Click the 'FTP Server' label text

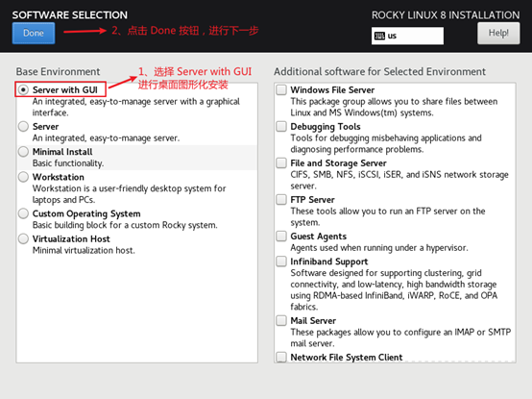click(312, 200)
